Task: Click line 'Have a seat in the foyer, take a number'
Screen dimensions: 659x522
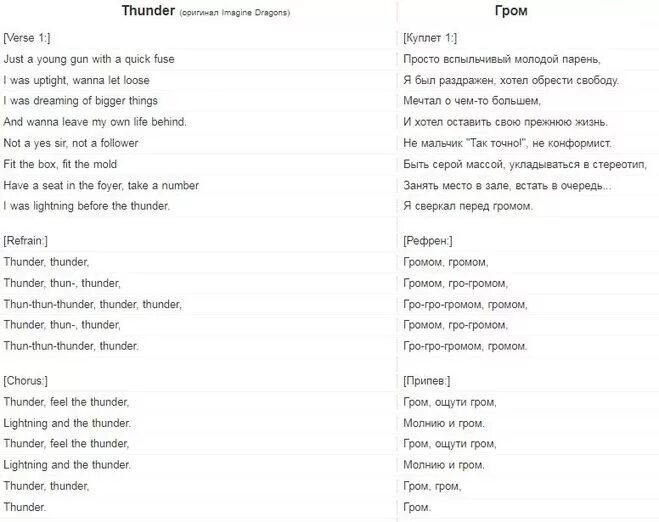Action: coord(101,185)
